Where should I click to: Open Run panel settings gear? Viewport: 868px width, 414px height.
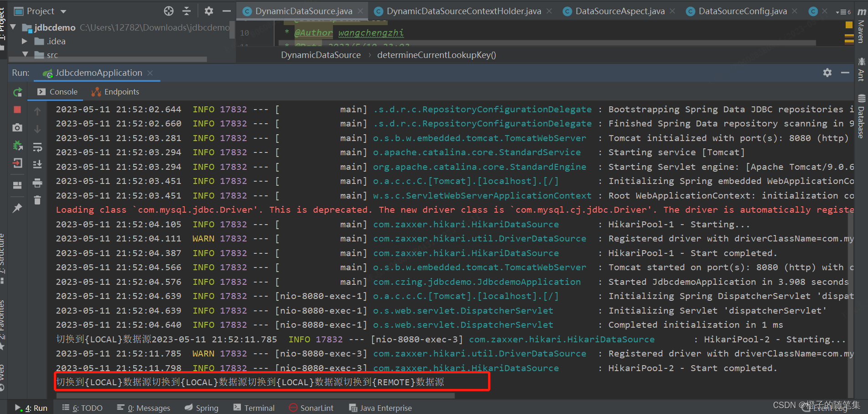[x=827, y=73]
